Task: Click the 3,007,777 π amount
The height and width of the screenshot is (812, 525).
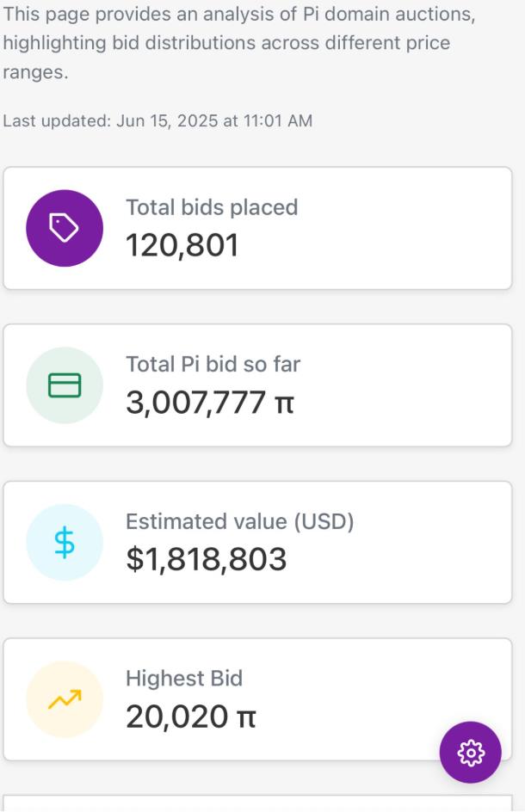Action: pos(210,403)
